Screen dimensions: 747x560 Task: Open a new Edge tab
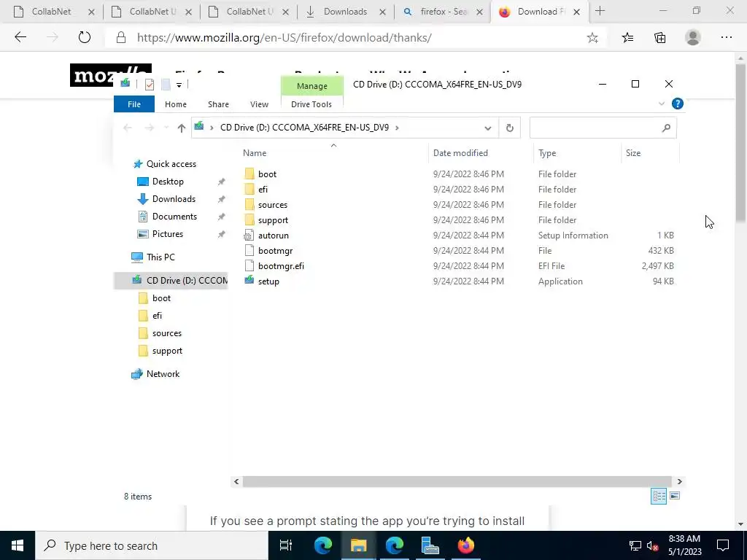click(600, 11)
